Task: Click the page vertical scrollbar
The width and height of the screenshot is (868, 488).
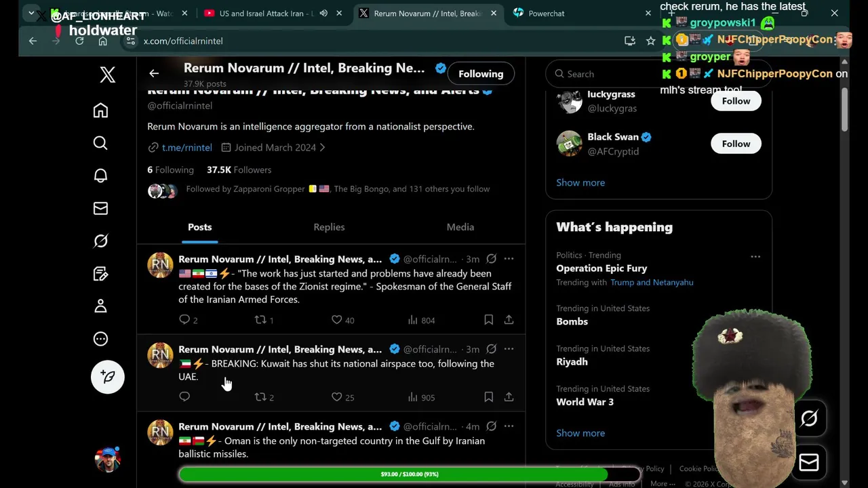Action: [x=845, y=108]
